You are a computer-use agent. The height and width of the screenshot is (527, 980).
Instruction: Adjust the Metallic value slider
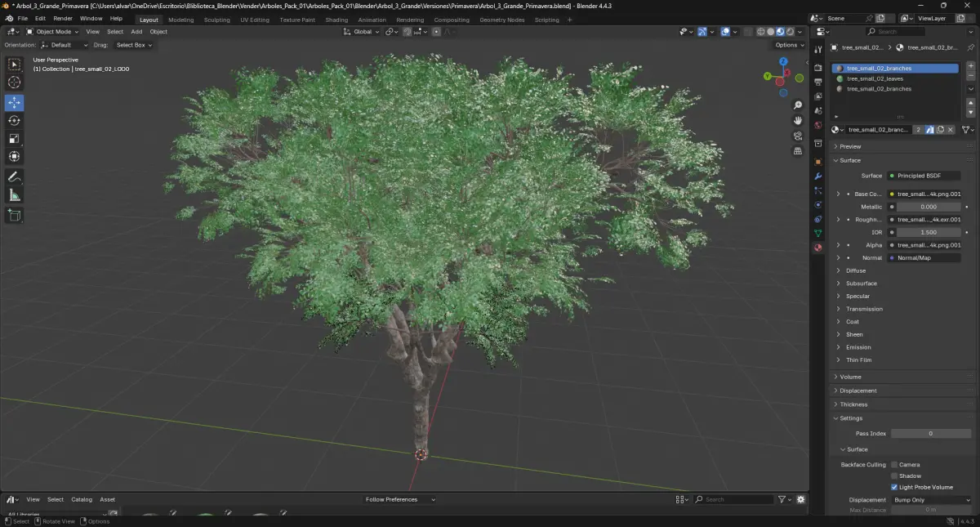(928, 207)
